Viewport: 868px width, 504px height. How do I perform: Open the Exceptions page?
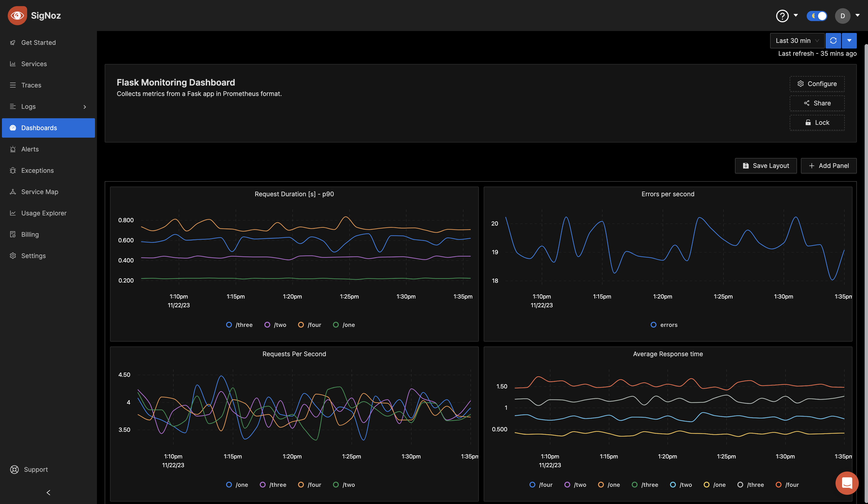(36, 170)
